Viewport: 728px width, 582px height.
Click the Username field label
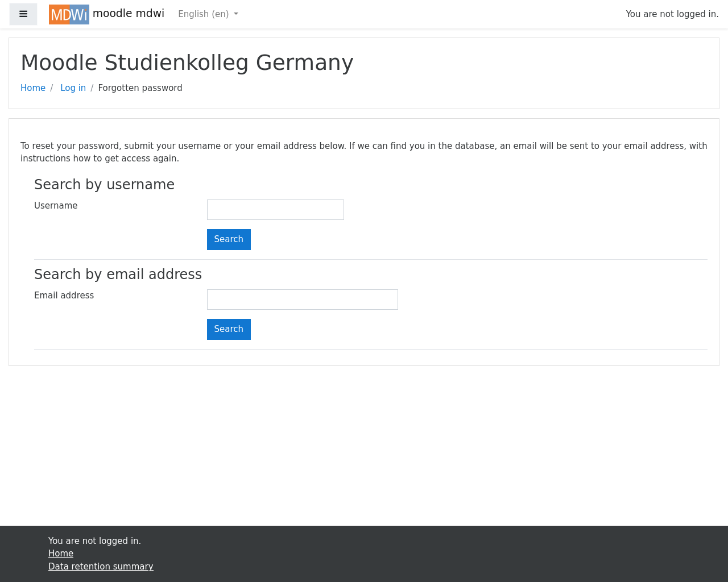(56, 206)
